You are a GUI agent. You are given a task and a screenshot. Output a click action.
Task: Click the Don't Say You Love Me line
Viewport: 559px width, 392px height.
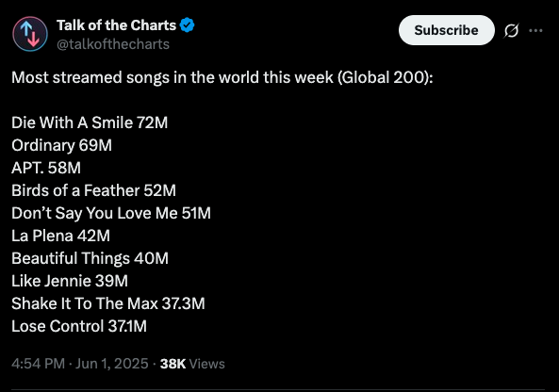(111, 213)
